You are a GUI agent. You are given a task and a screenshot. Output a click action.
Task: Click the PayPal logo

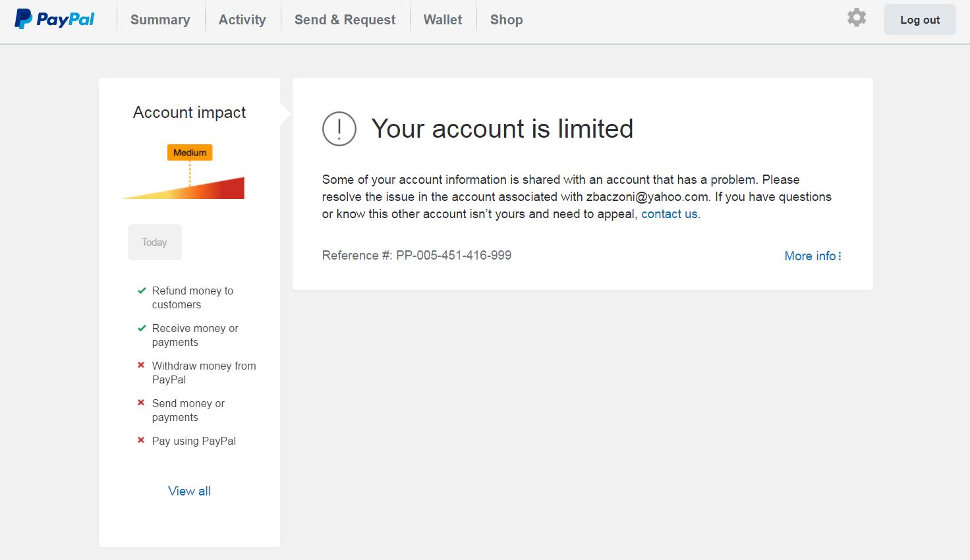(55, 19)
